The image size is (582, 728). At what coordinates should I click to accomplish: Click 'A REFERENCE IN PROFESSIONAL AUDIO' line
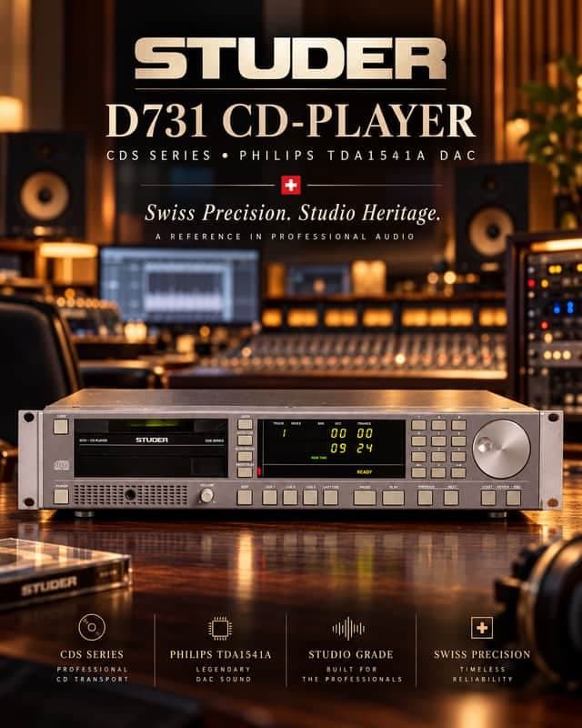[x=285, y=237]
